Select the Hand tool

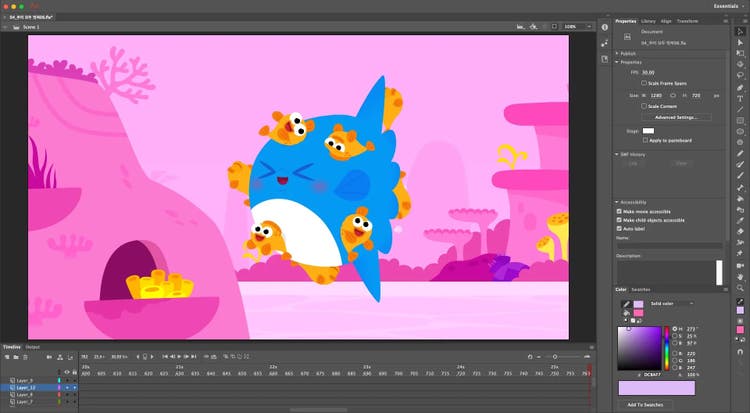tap(740, 277)
